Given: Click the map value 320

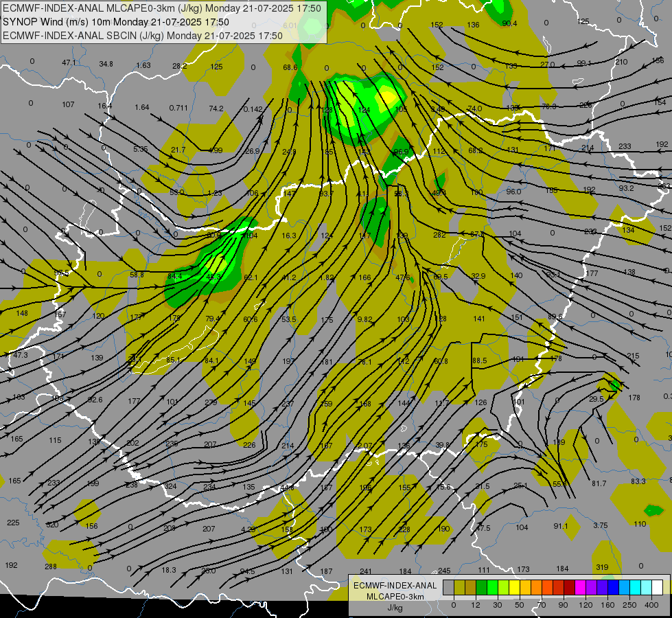Looking at the screenshot, I should click(x=52, y=525).
